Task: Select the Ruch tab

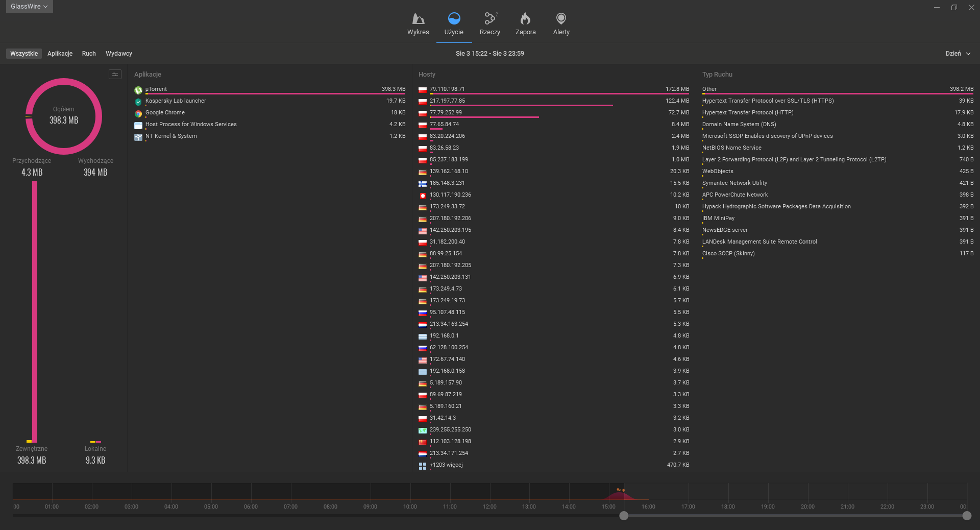Action: (x=89, y=54)
